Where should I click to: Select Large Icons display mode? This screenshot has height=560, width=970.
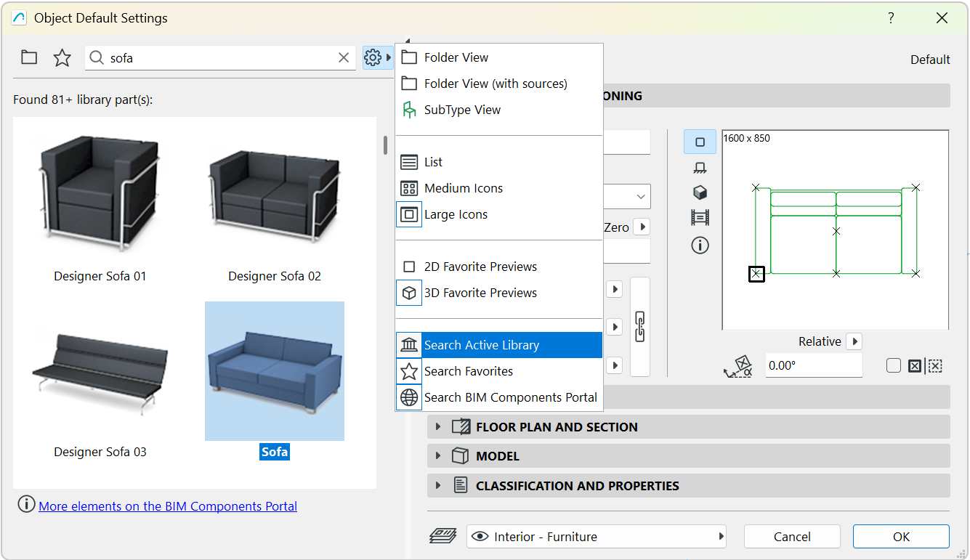[x=499, y=214]
